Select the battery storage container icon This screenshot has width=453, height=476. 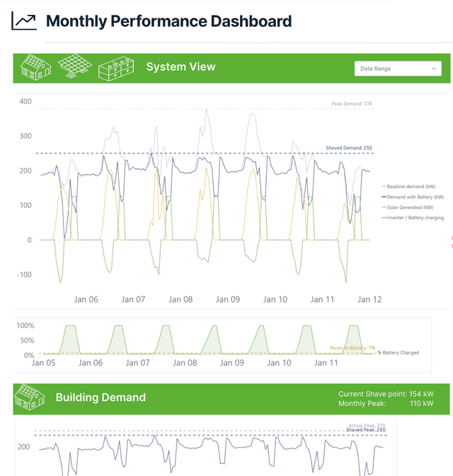(116, 69)
